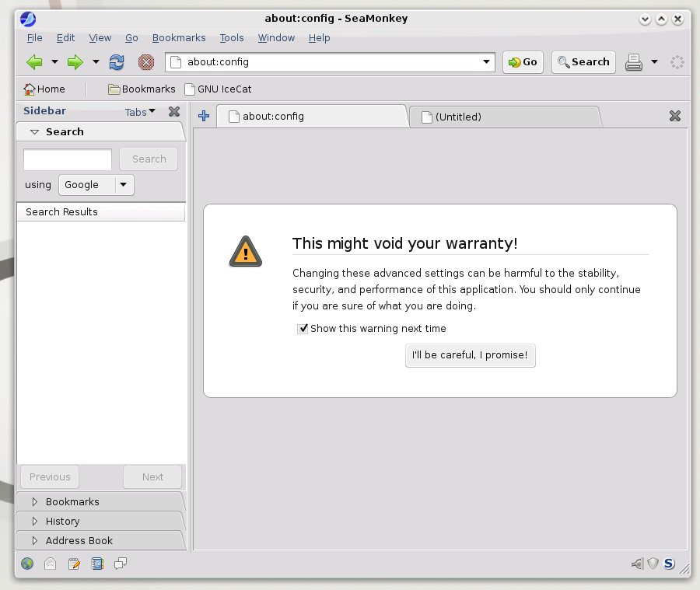This screenshot has height=590, width=700.
Task: Open the Help menu
Action: click(319, 38)
